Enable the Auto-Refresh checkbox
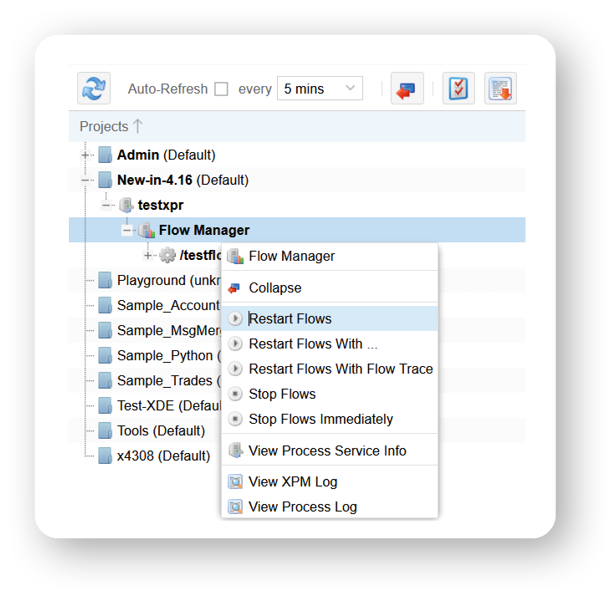Screen dimensions: 615x598 221,89
